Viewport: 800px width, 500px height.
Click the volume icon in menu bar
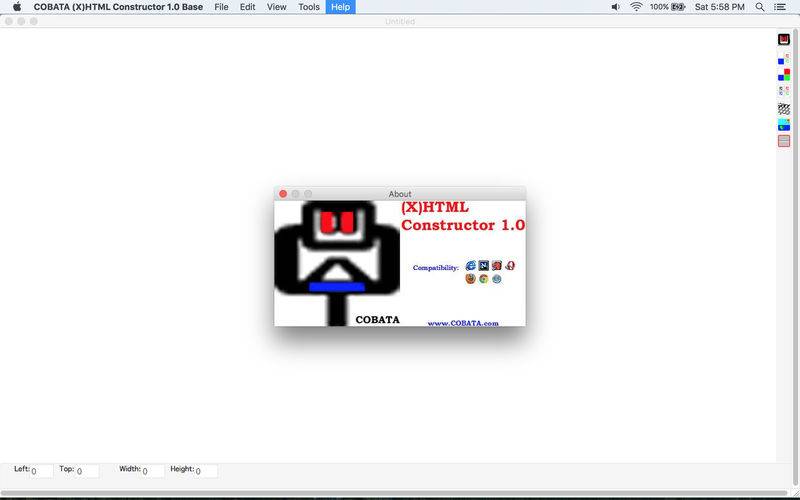615,7
